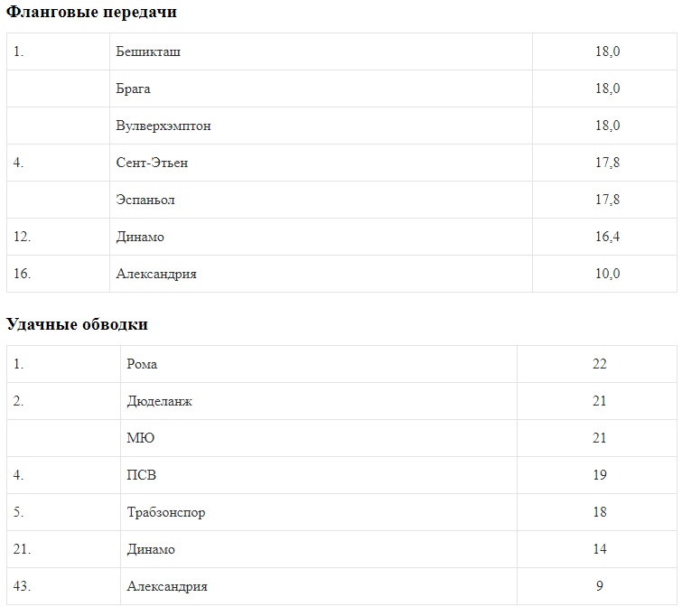Select ПСВ's dribbles value 19
This screenshot has width=682, height=616.
(599, 475)
